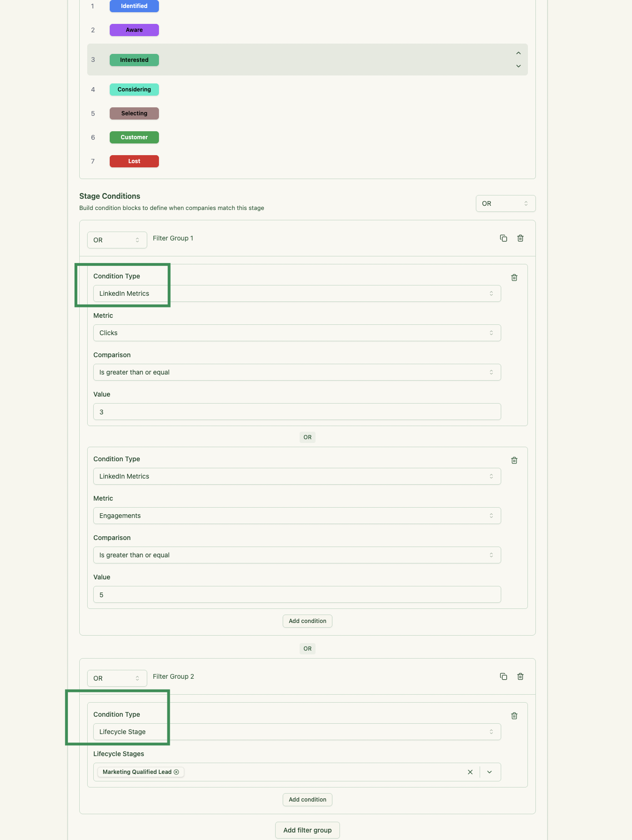Click Add condition in Filter Group 1
Image resolution: width=632 pixels, height=840 pixels.
307,621
